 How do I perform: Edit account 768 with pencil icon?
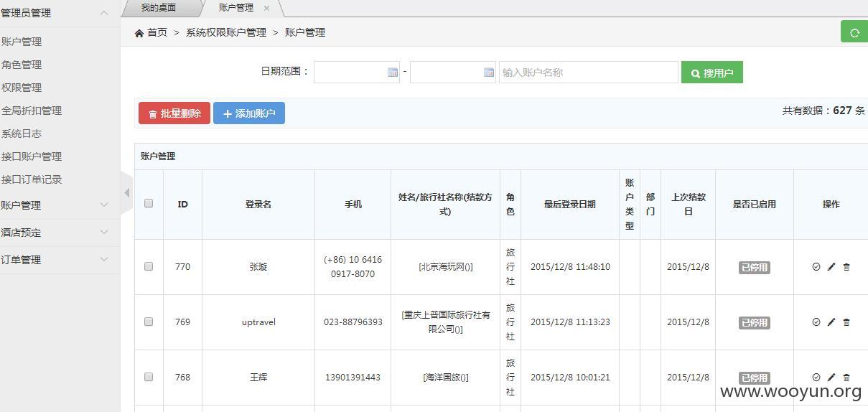(x=831, y=378)
